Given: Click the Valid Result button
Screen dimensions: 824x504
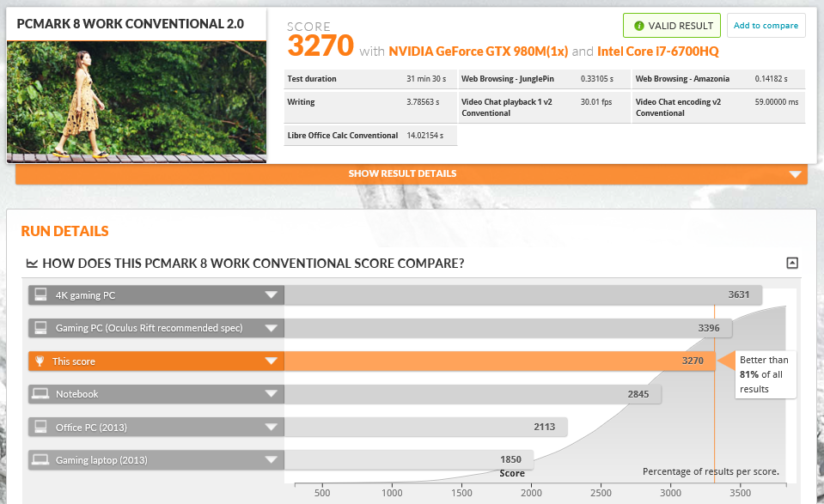Looking at the screenshot, I should click(x=672, y=26).
